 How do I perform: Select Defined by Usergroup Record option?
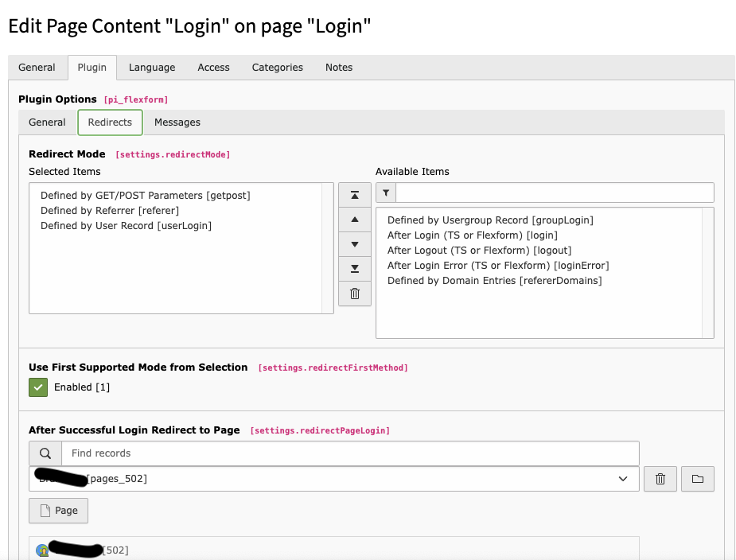pyautogui.click(x=490, y=220)
